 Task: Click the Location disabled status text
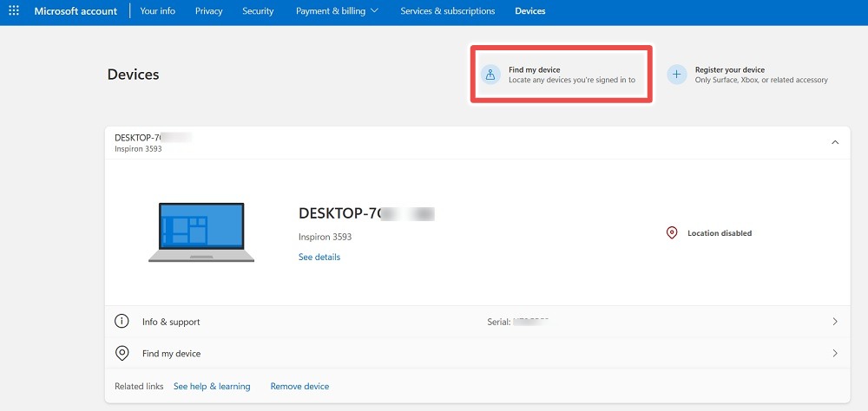(x=719, y=233)
